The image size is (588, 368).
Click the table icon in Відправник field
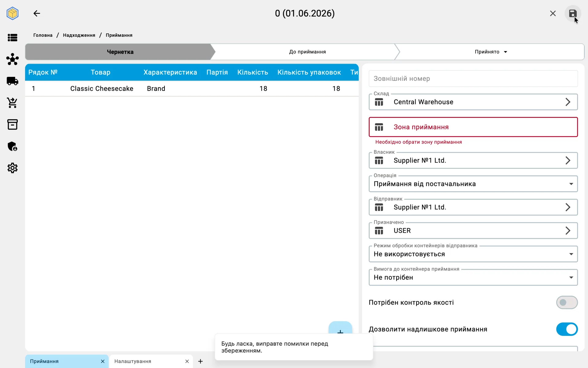[x=379, y=207]
